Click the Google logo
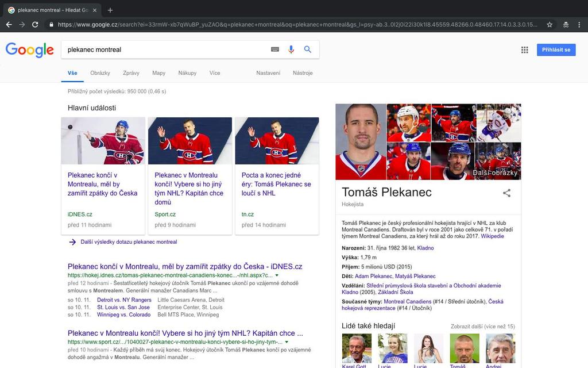The height and width of the screenshot is (368, 588). click(30, 49)
